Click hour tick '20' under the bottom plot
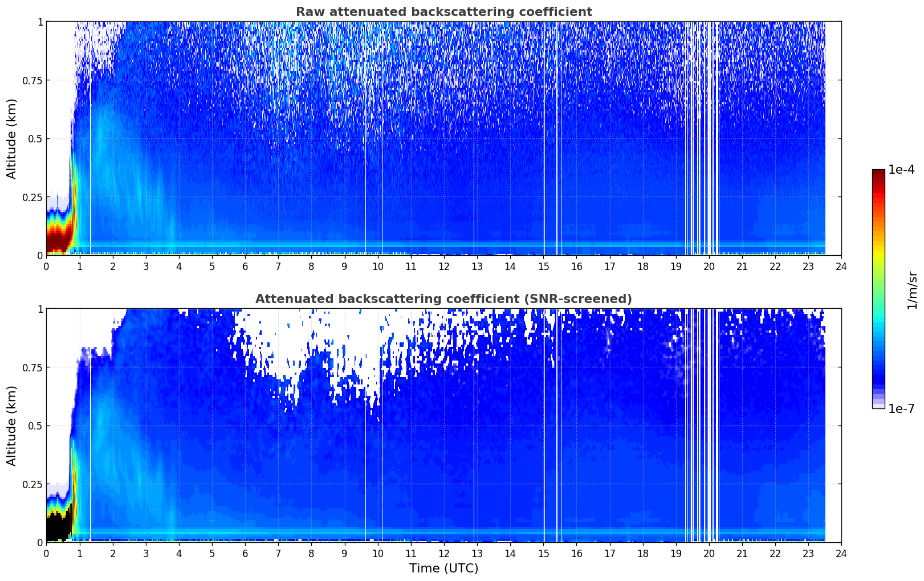Image resolution: width=924 pixels, height=581 pixels. click(x=709, y=553)
